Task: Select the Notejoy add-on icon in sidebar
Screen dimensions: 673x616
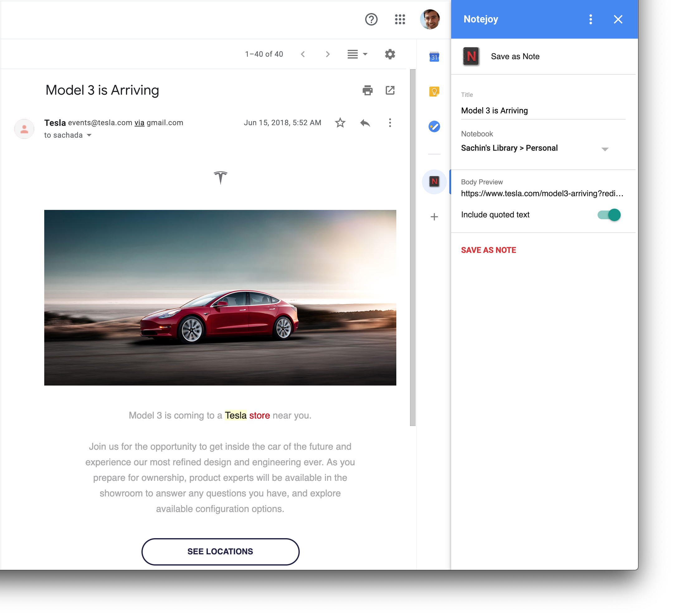Action: [x=434, y=182]
